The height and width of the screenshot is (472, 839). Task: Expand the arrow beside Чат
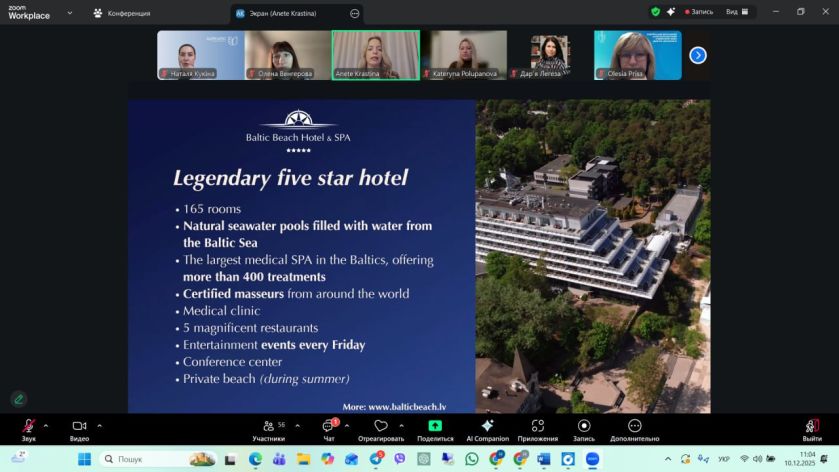[347, 426]
